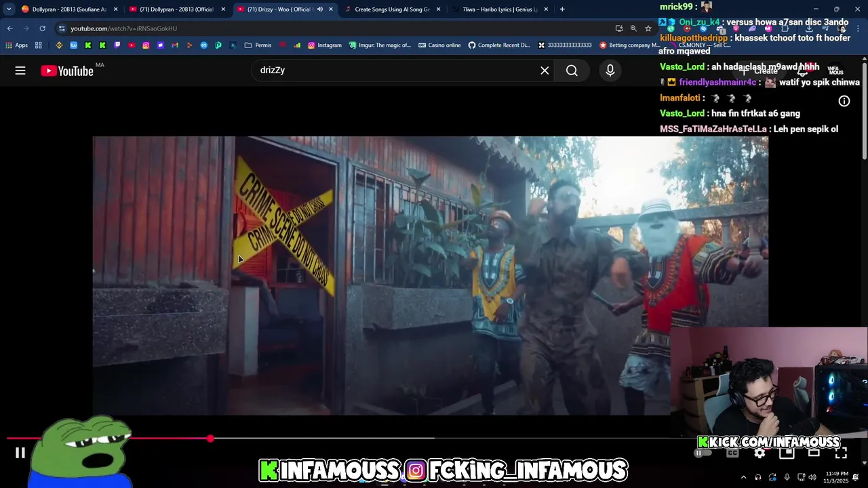Open the network tray icon
868x488 pixels.
800,477
